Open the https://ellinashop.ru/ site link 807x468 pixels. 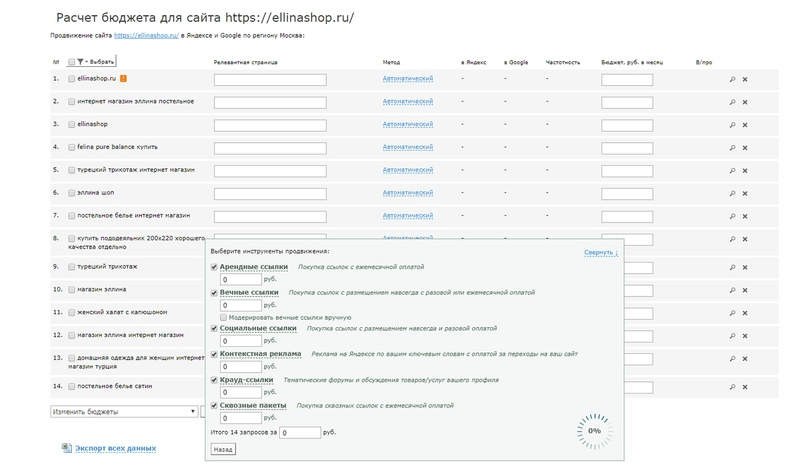146,35
